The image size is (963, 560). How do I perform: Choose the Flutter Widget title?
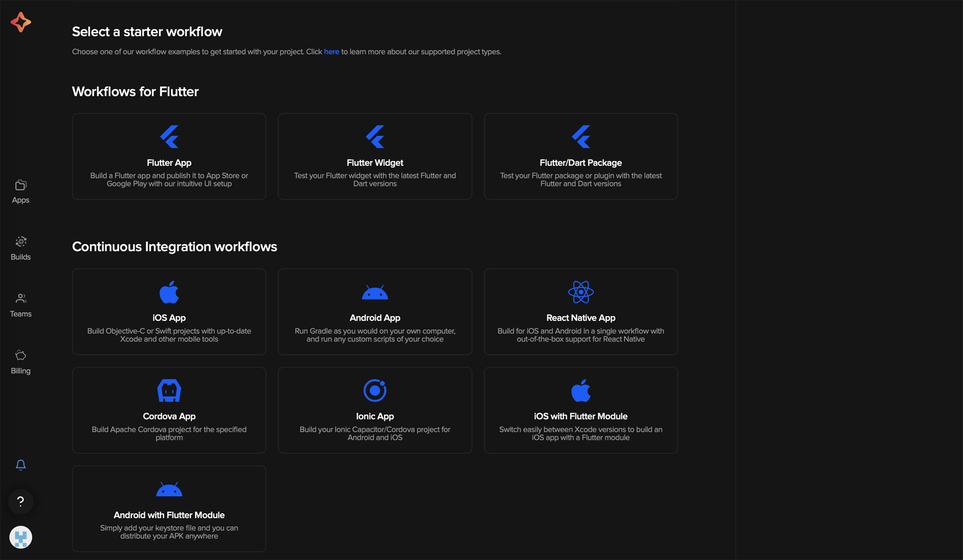click(x=375, y=163)
